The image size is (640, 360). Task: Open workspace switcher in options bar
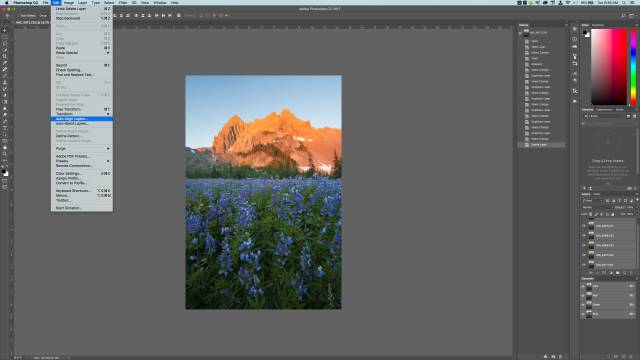633,16
